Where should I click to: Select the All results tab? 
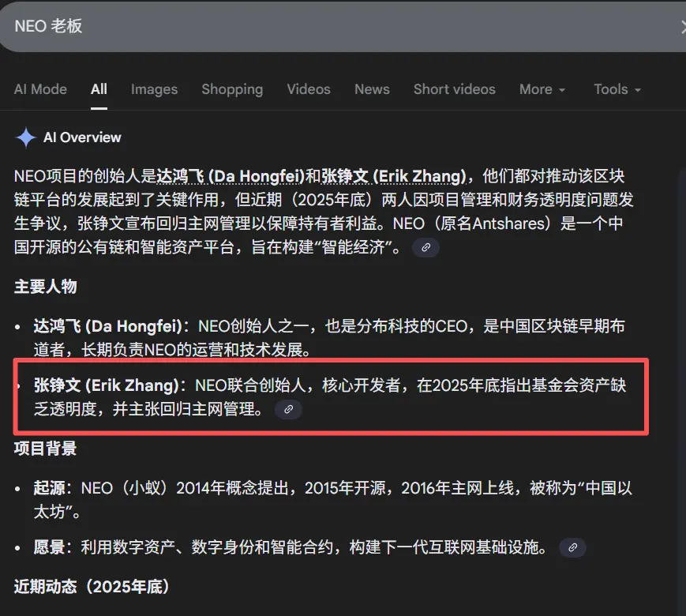pyautogui.click(x=99, y=89)
